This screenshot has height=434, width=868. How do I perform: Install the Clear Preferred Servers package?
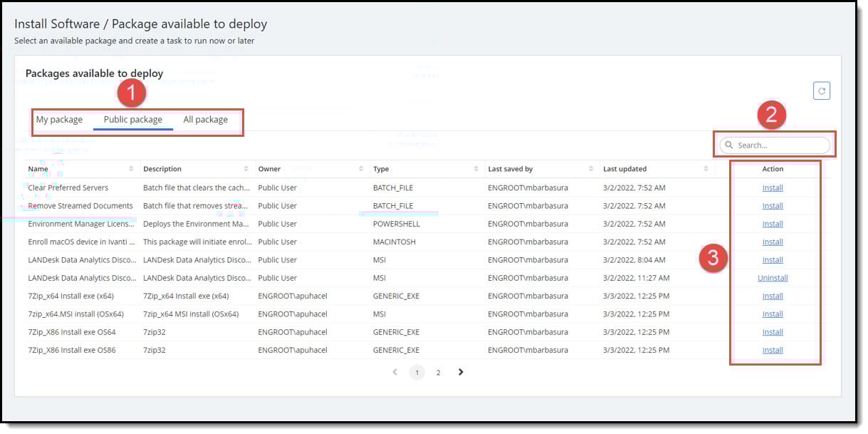[x=773, y=187]
